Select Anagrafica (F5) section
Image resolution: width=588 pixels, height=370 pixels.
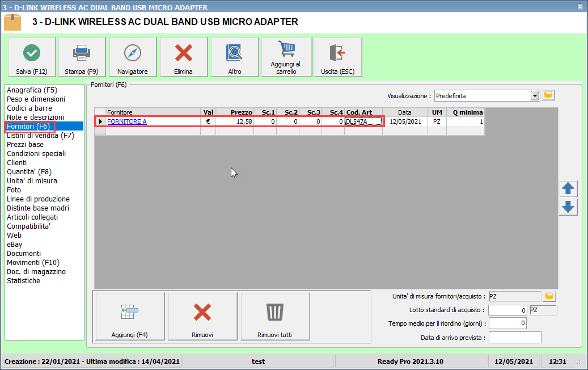click(32, 90)
